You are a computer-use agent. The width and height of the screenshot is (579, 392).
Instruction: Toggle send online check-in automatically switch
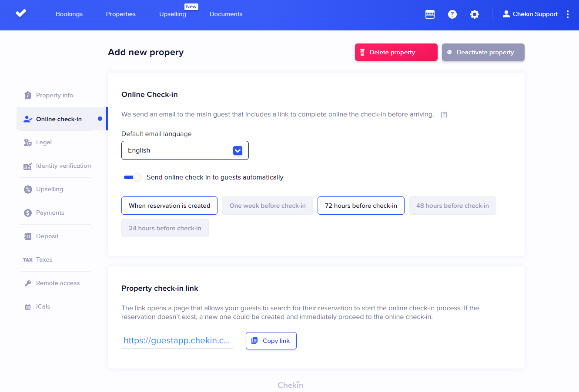(x=132, y=177)
